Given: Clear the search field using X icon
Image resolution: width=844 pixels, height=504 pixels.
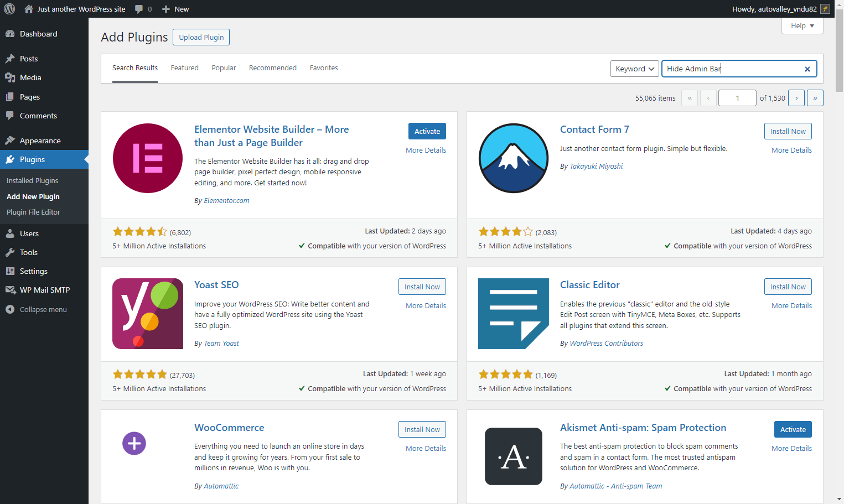Looking at the screenshot, I should [807, 69].
